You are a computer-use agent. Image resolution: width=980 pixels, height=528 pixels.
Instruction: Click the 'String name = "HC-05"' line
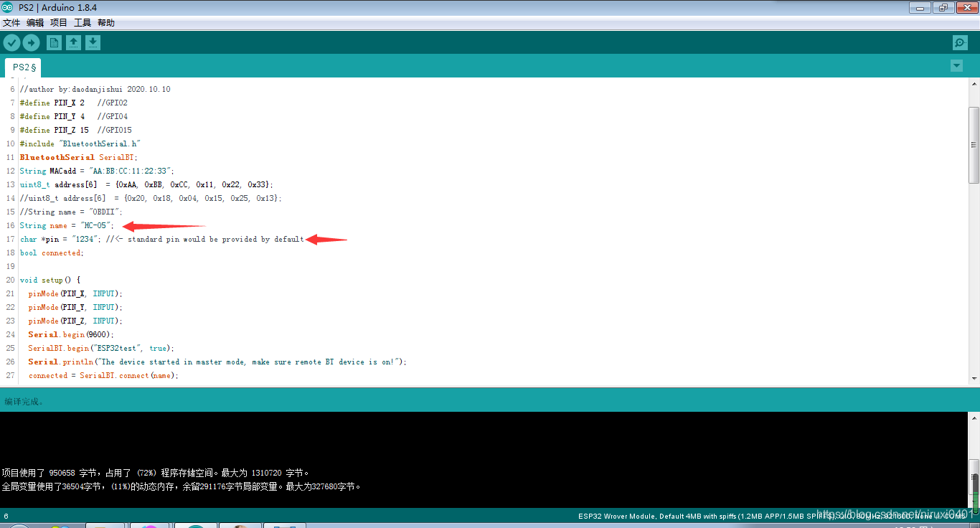click(67, 225)
